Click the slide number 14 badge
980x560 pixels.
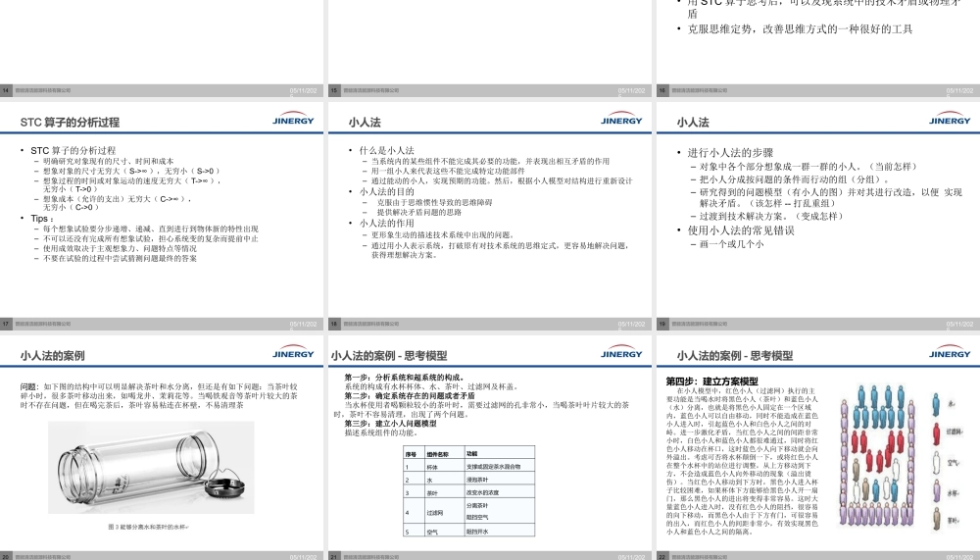6,91
